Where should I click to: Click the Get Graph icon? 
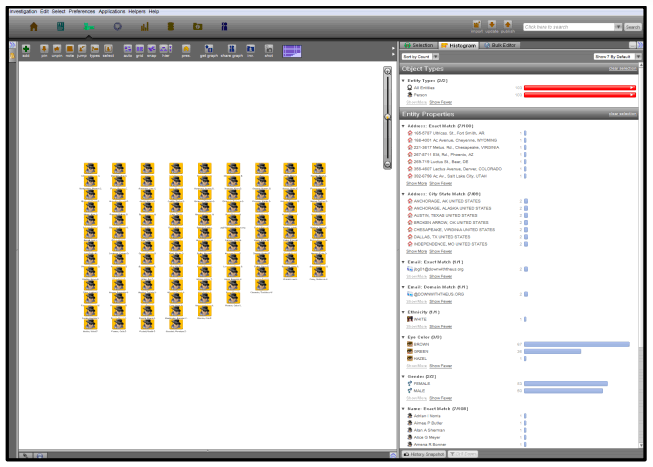pyautogui.click(x=209, y=49)
